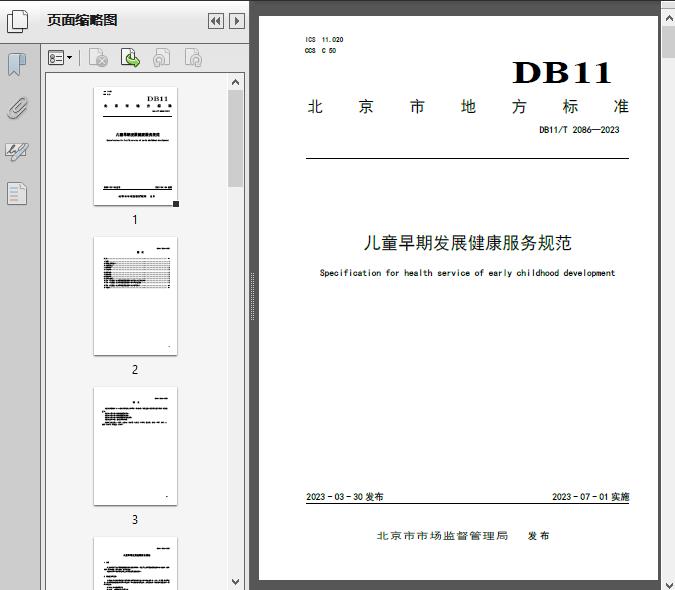Image resolution: width=675 pixels, height=590 pixels.
Task: Select page 2 thumbnail
Action: coord(135,296)
